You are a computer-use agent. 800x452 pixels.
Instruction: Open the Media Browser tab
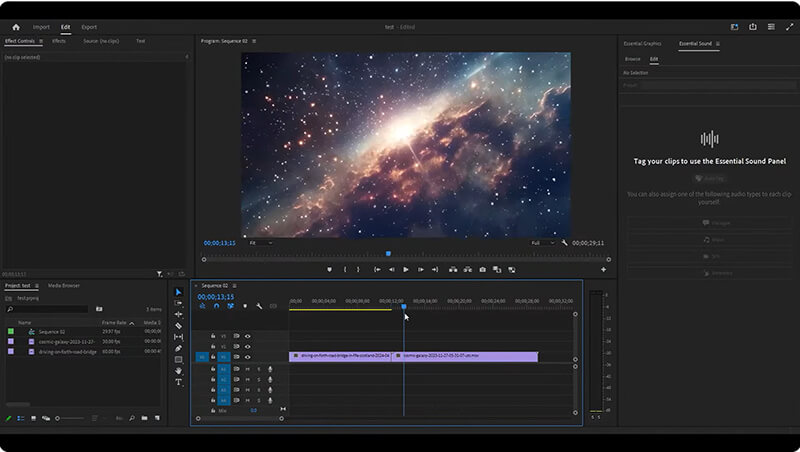pos(64,286)
